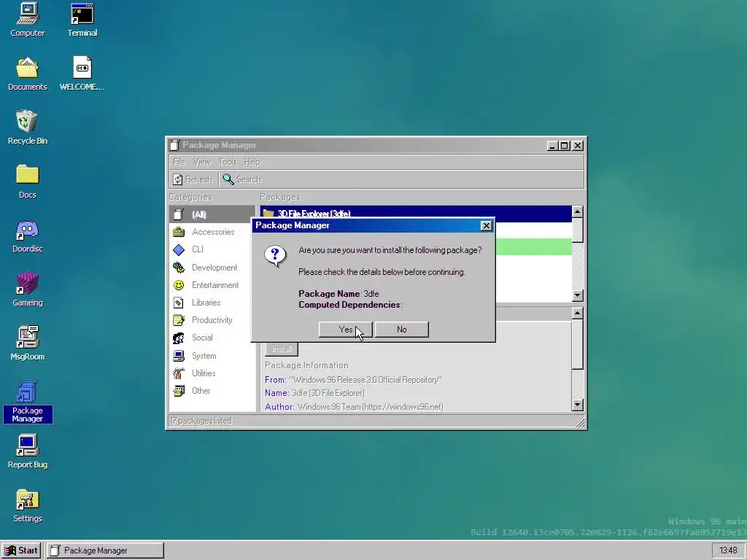Screen dimensions: 747x560
Task: Select the Development category
Action: pyautogui.click(x=212, y=268)
